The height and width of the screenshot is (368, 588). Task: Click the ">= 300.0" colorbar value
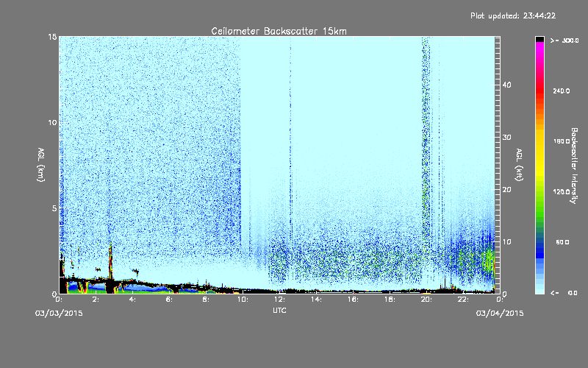point(564,40)
